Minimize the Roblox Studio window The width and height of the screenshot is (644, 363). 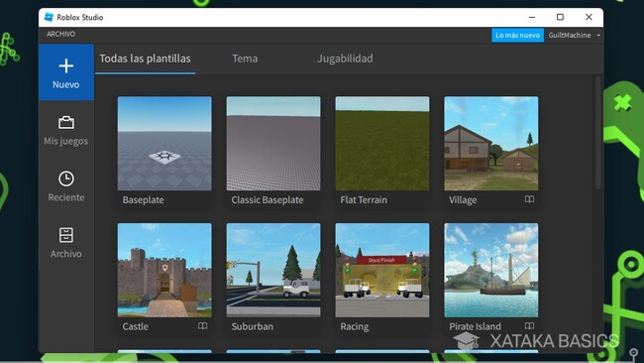coord(532,17)
